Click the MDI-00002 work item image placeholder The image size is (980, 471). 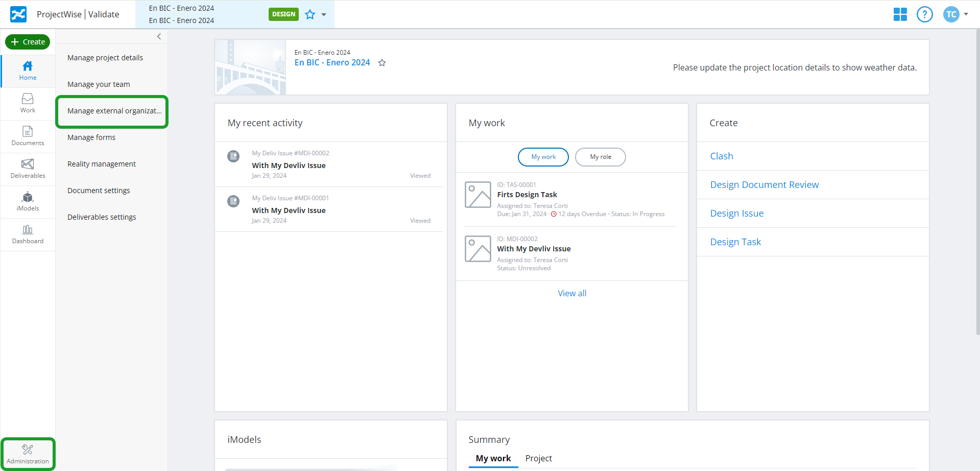(478, 249)
